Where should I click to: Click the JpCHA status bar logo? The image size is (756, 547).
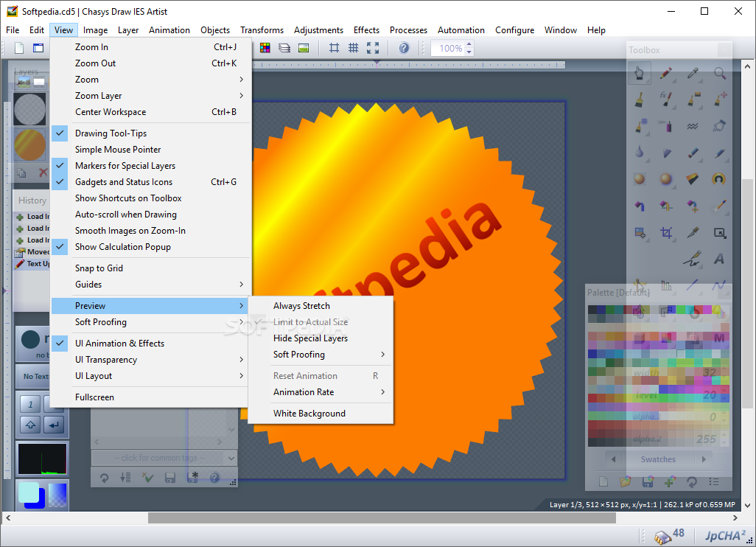[x=725, y=535]
